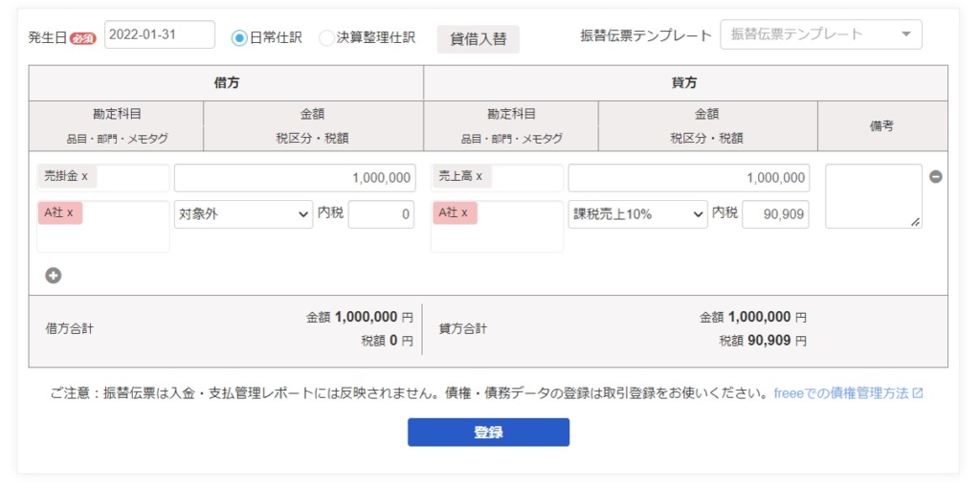Remove the credit-side A社 tag
The height and width of the screenshot is (491, 980).
tap(464, 212)
